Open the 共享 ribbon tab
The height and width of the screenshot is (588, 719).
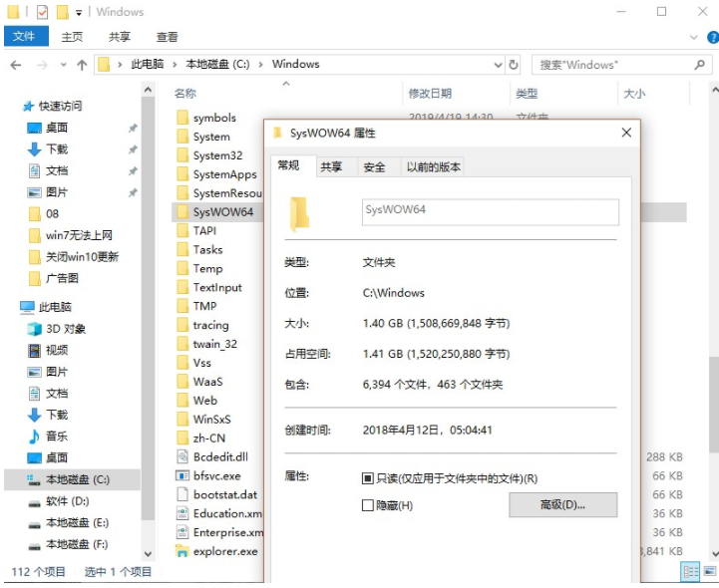coord(120,37)
